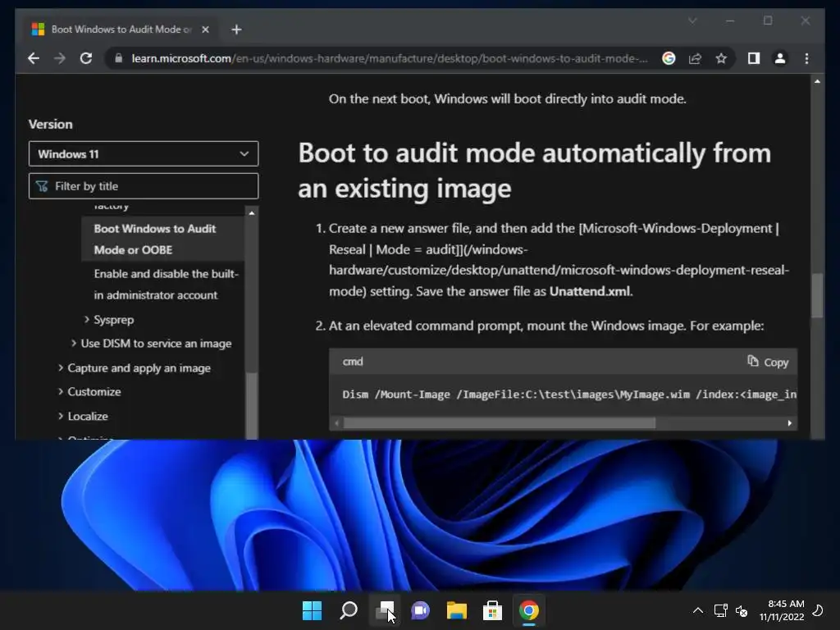The width and height of the screenshot is (840, 630).
Task: Click the tab search chevron in title bar
Action: pyautogui.click(x=692, y=21)
